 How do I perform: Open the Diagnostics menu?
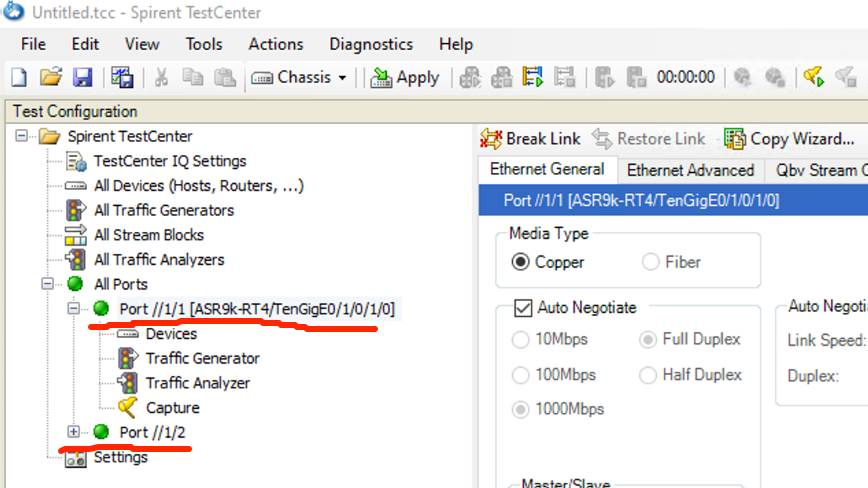371,44
